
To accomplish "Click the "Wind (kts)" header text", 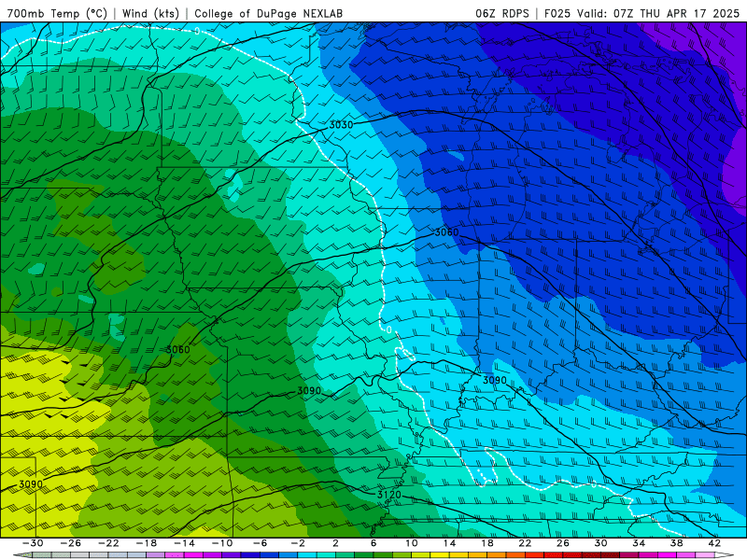I will click(x=150, y=13).
